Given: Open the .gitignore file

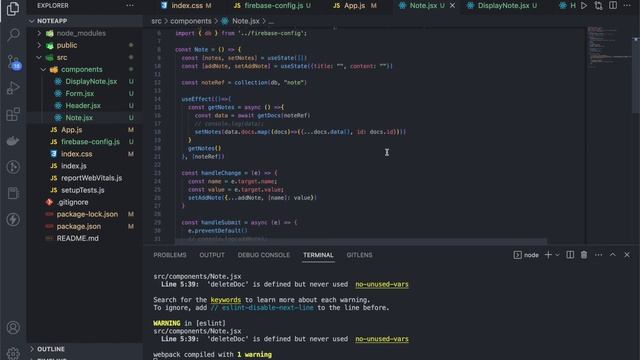Looking at the screenshot, I should tap(85, 202).
